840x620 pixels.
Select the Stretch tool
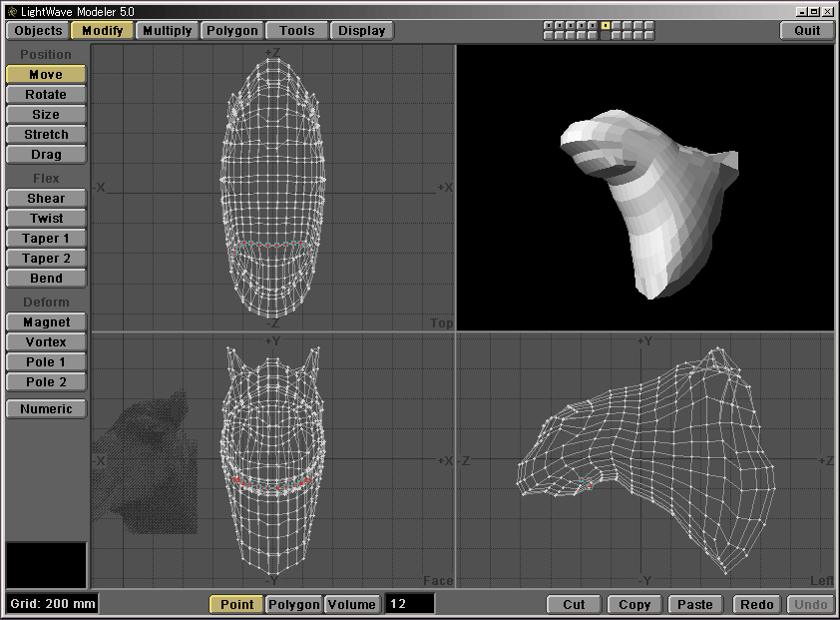(x=46, y=135)
